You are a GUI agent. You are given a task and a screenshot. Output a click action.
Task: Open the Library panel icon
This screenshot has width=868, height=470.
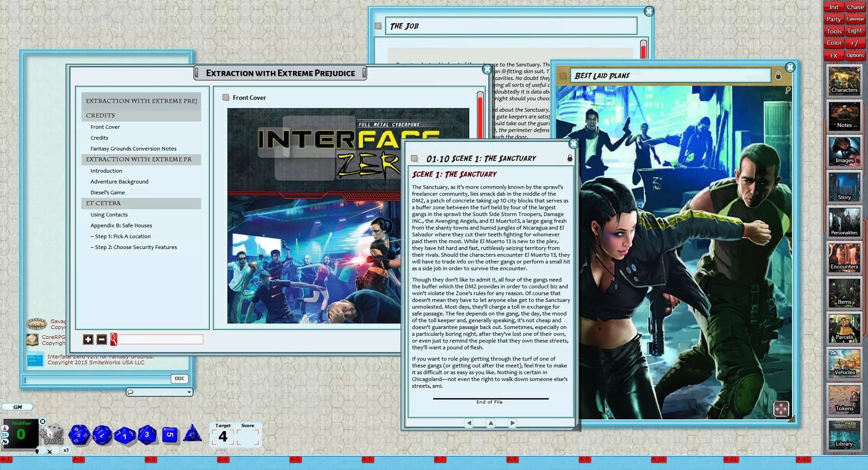[844, 434]
